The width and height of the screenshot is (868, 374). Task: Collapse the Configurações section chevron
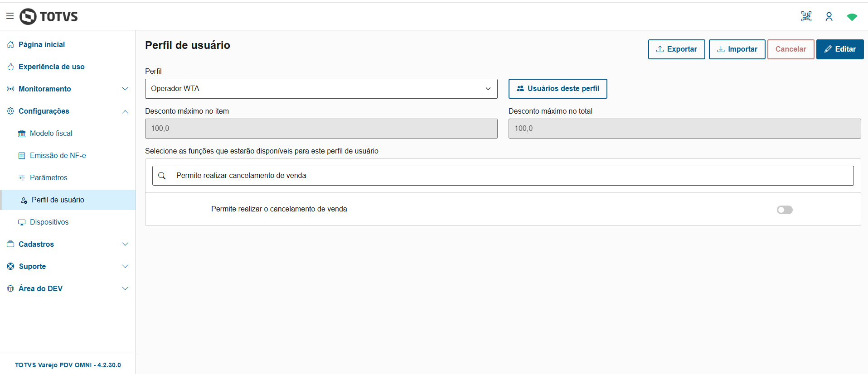coord(125,111)
